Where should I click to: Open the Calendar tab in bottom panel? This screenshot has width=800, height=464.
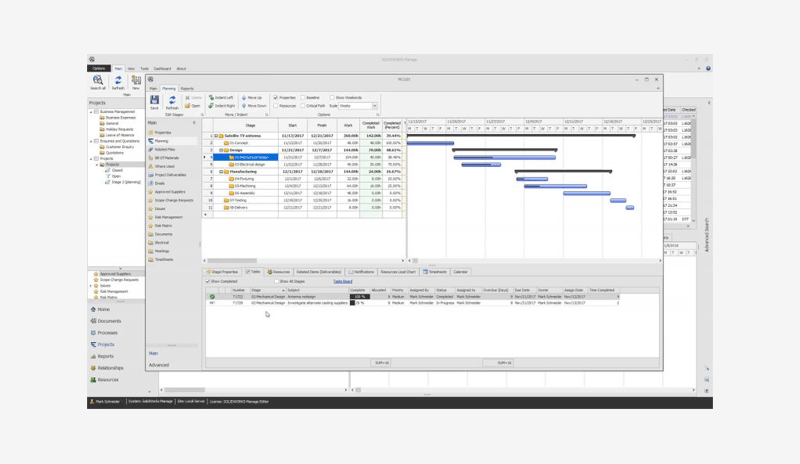tap(460, 272)
